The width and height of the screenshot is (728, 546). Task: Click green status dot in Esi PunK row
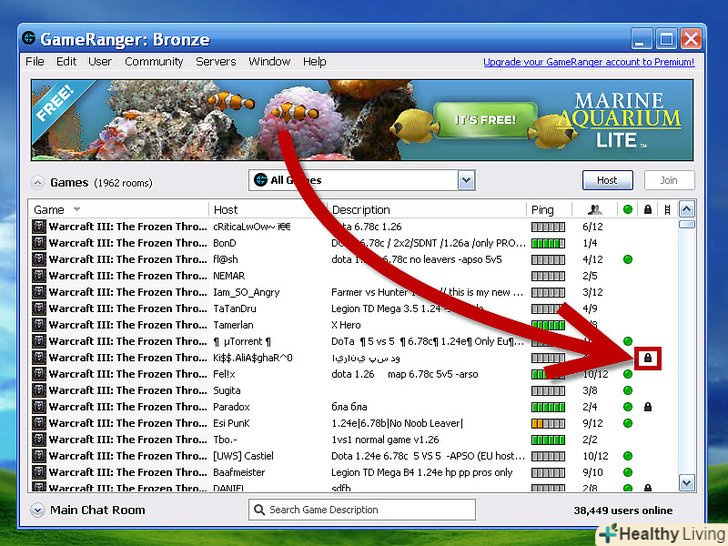pyautogui.click(x=628, y=423)
